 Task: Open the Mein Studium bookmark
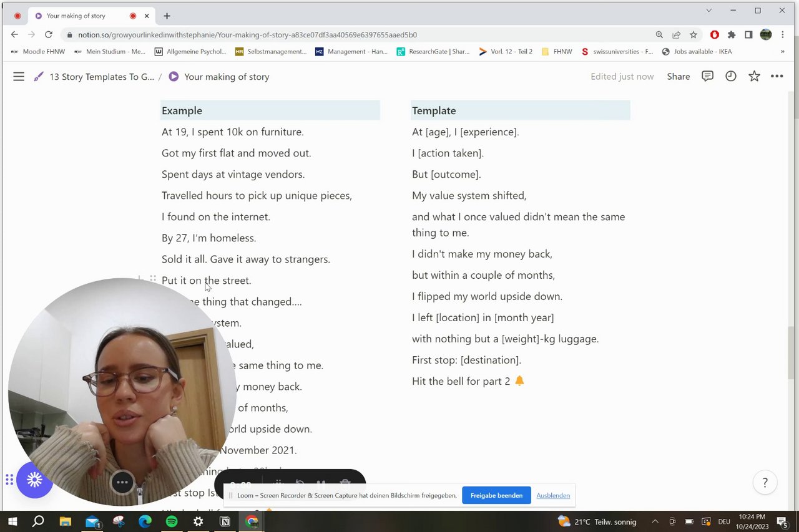coord(109,52)
